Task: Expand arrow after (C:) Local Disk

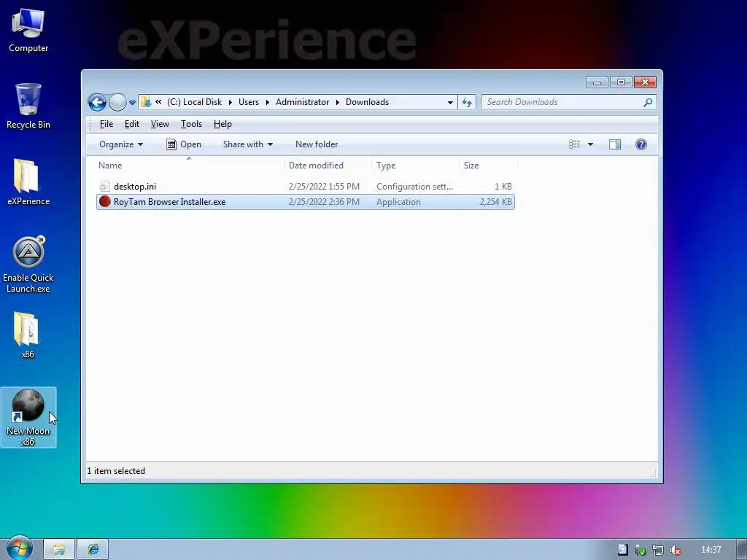Action: (x=230, y=102)
